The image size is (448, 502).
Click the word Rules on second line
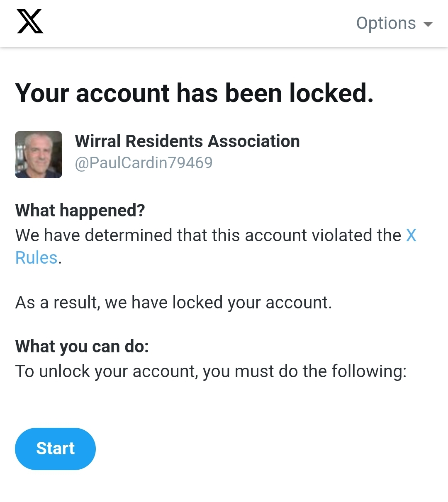point(36,258)
